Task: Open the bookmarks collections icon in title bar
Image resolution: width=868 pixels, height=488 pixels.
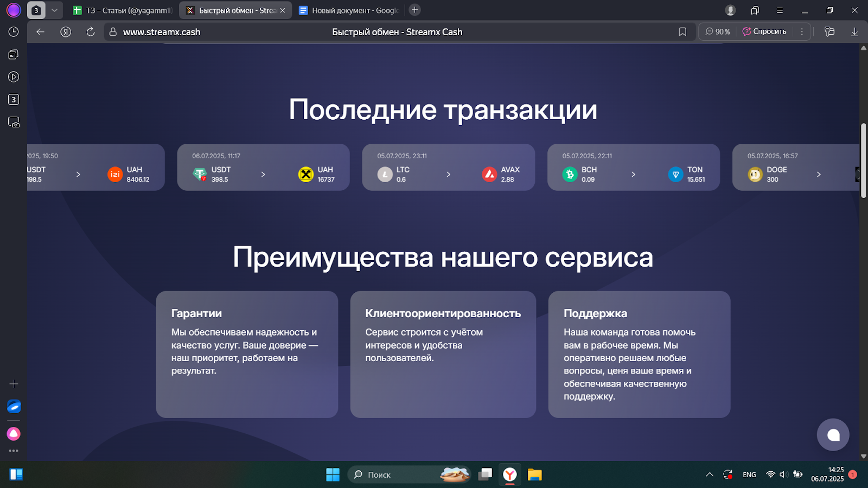Action: pyautogui.click(x=755, y=10)
